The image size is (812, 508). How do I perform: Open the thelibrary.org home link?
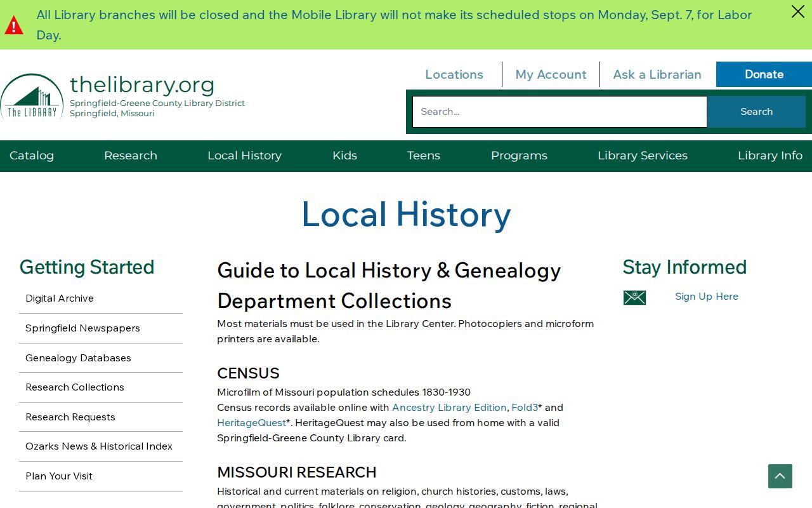tap(142, 84)
